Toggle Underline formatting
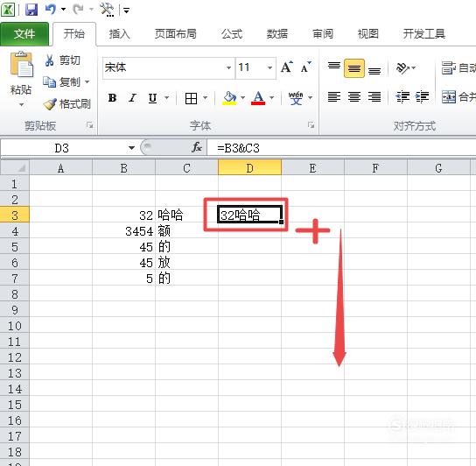476x466 pixels. click(x=153, y=98)
